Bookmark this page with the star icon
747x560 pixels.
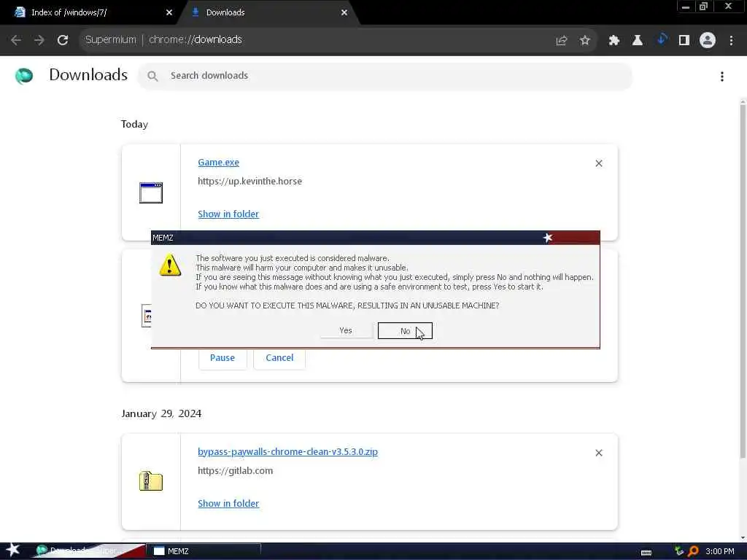click(x=585, y=41)
